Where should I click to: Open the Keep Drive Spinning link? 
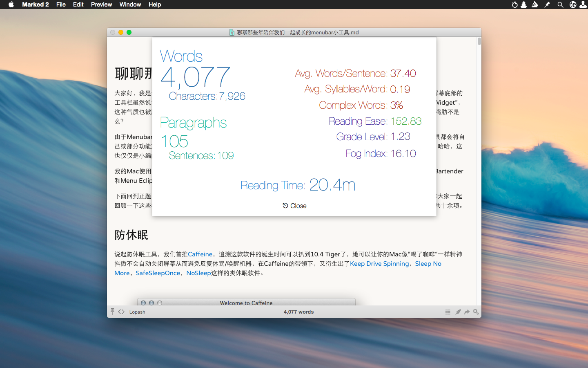[379, 264]
